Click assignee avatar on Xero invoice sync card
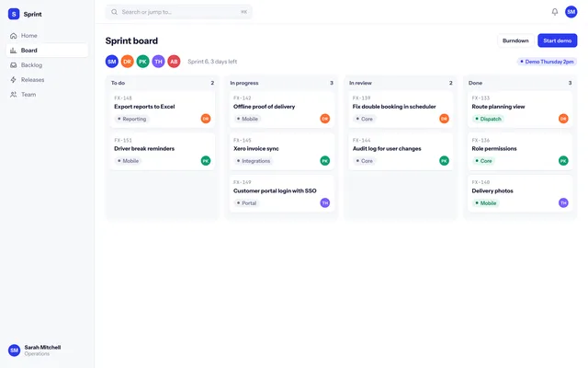 click(x=325, y=161)
